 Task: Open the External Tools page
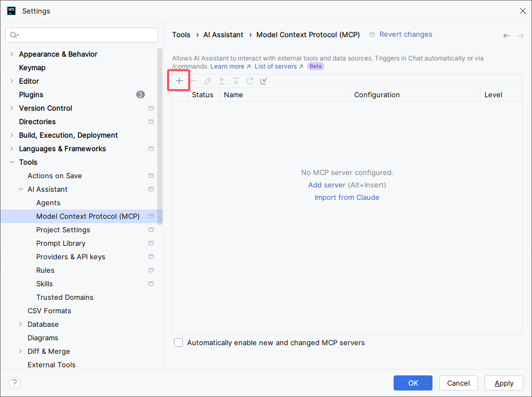pyautogui.click(x=51, y=365)
